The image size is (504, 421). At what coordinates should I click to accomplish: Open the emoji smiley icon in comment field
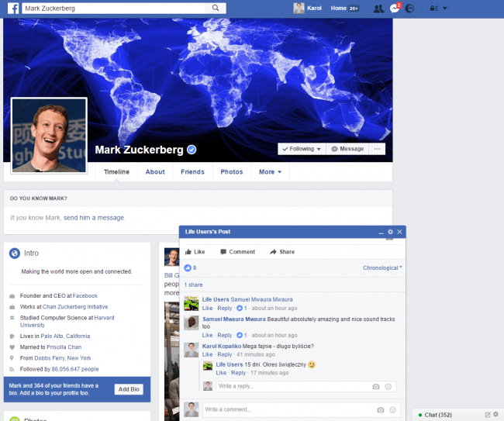pos(393,409)
